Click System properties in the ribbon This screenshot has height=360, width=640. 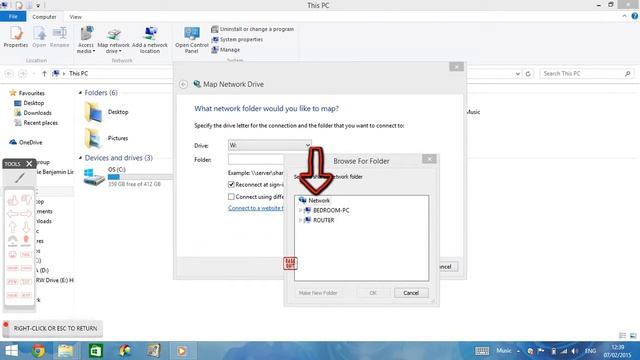pyautogui.click(x=237, y=40)
